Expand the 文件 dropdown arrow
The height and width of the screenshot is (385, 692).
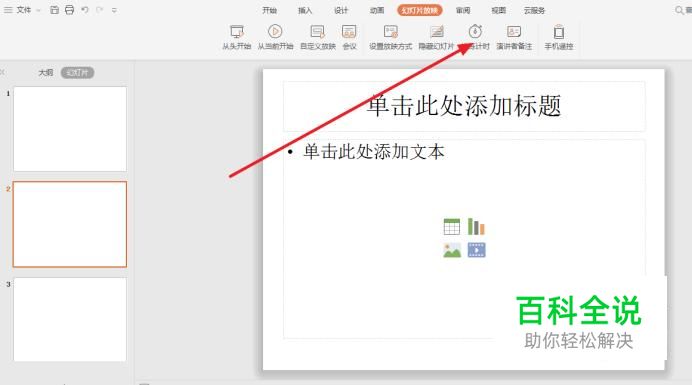point(38,10)
